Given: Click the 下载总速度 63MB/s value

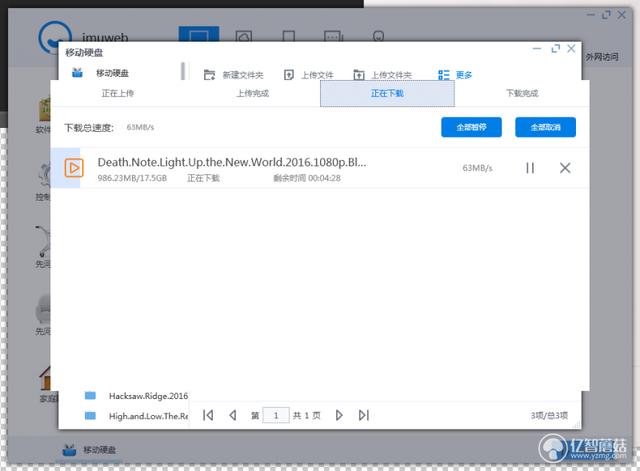Looking at the screenshot, I should click(x=140, y=127).
